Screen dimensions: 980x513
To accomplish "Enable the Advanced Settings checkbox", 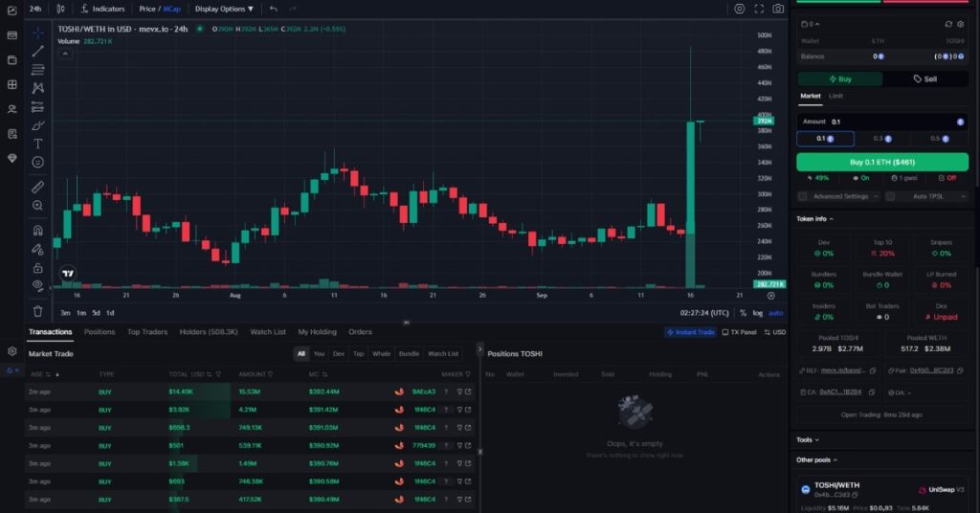I will 803,196.
